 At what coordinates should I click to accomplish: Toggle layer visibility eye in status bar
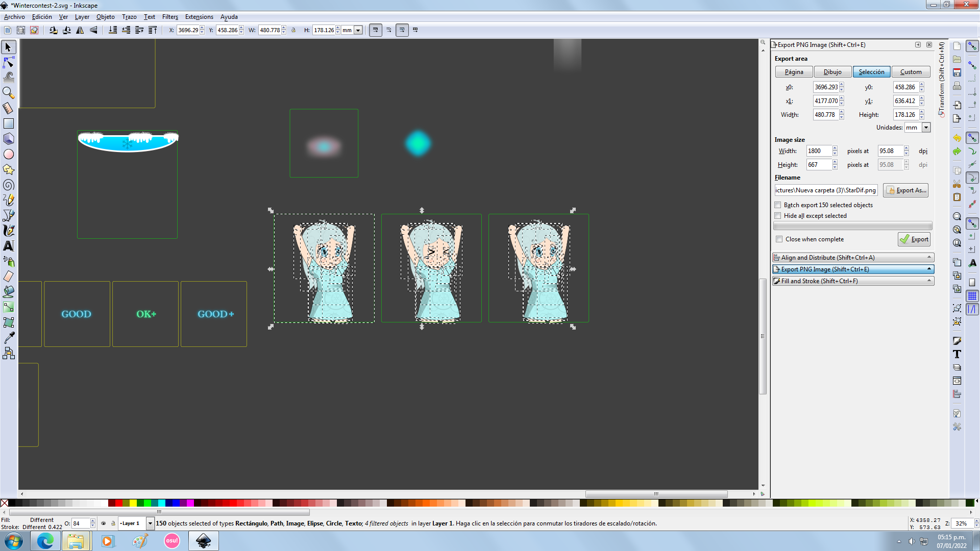[x=104, y=523]
